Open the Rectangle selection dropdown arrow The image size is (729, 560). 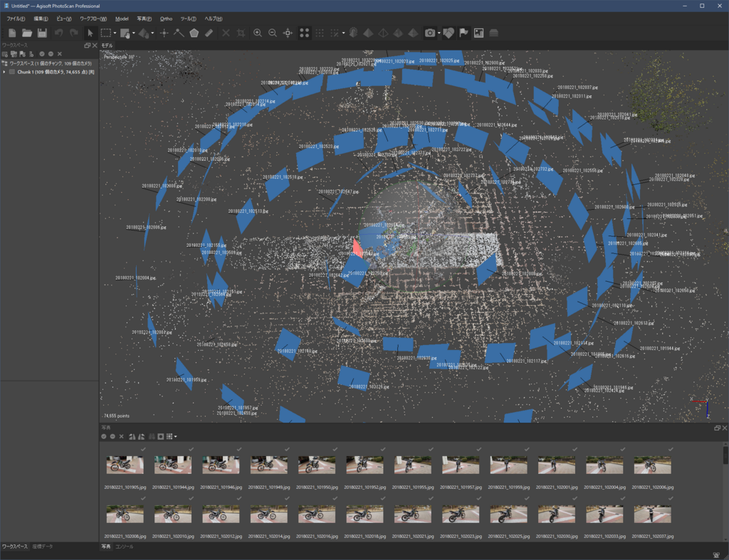pos(115,33)
